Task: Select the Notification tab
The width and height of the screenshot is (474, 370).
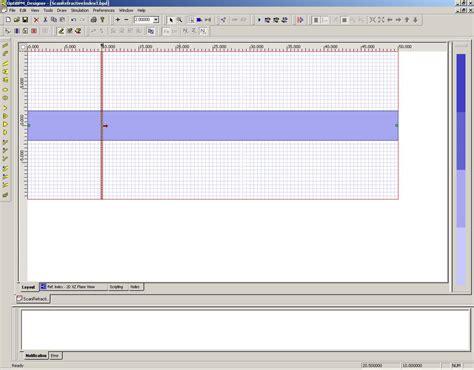Action: tap(36, 356)
